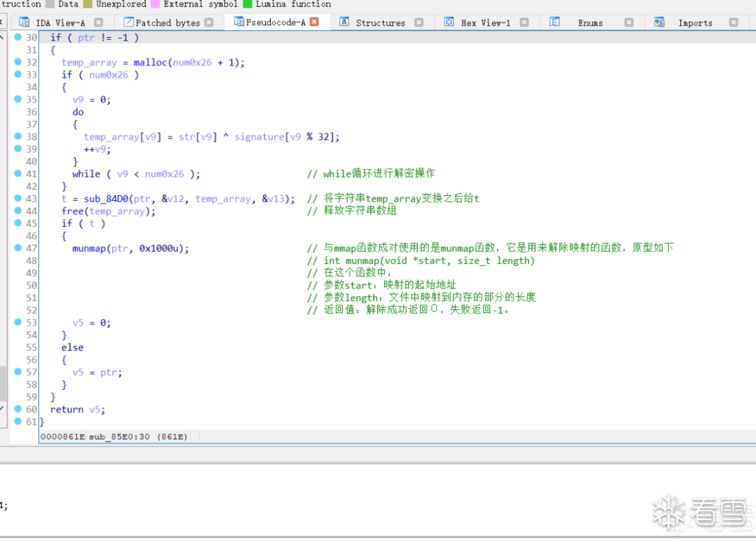
Task: Select temp_array variable on line 32
Action: (89, 63)
